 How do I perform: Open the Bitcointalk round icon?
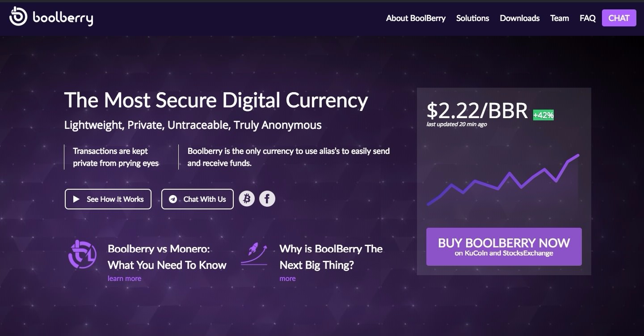[247, 199]
